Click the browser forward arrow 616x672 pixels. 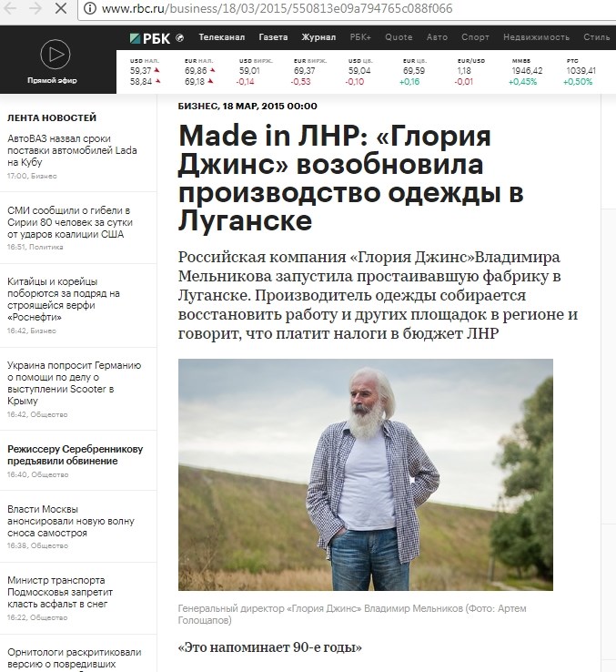(35, 7)
